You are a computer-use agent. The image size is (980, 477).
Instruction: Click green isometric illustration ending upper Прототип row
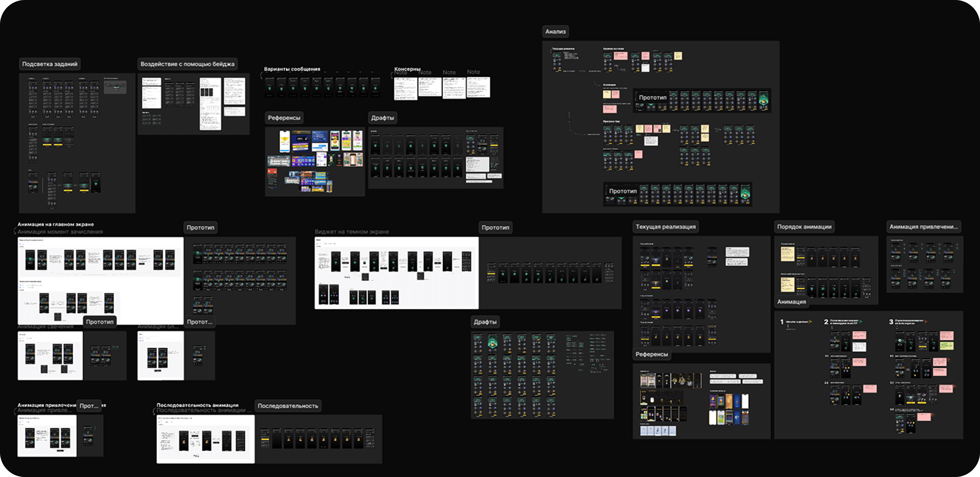pos(764,100)
